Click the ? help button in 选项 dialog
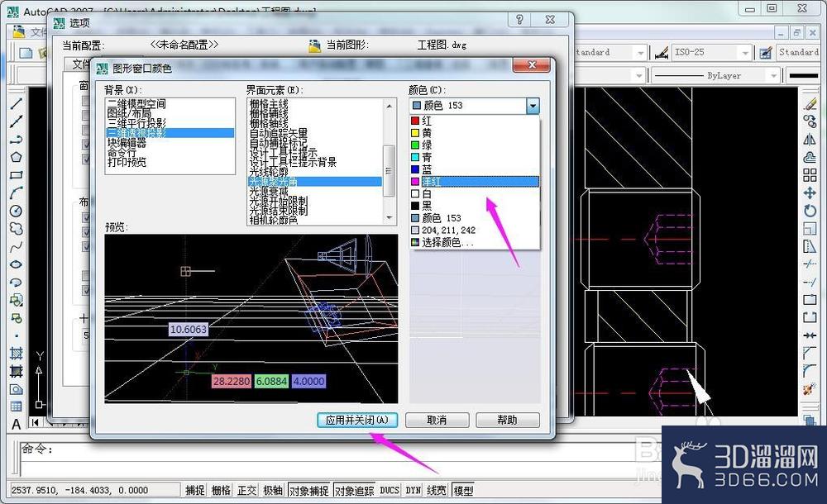This screenshot has height=504, width=827. [x=519, y=20]
